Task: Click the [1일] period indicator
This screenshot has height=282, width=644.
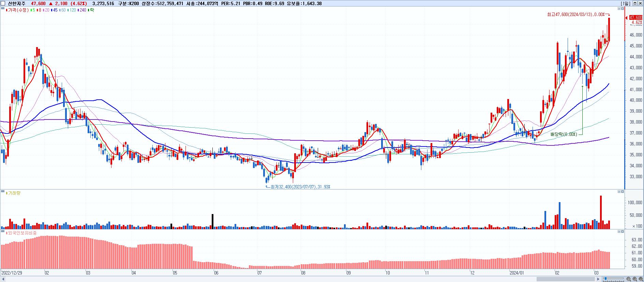Action: tap(626, 3)
